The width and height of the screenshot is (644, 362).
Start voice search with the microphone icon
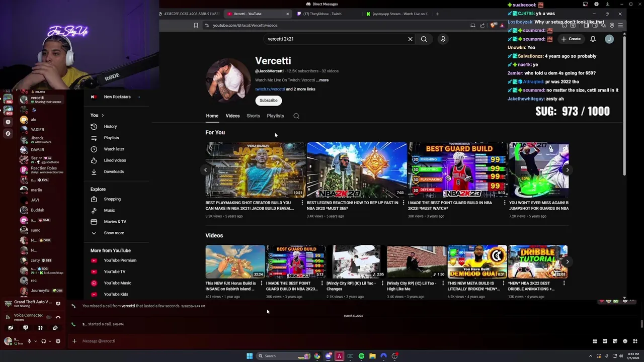click(443, 39)
